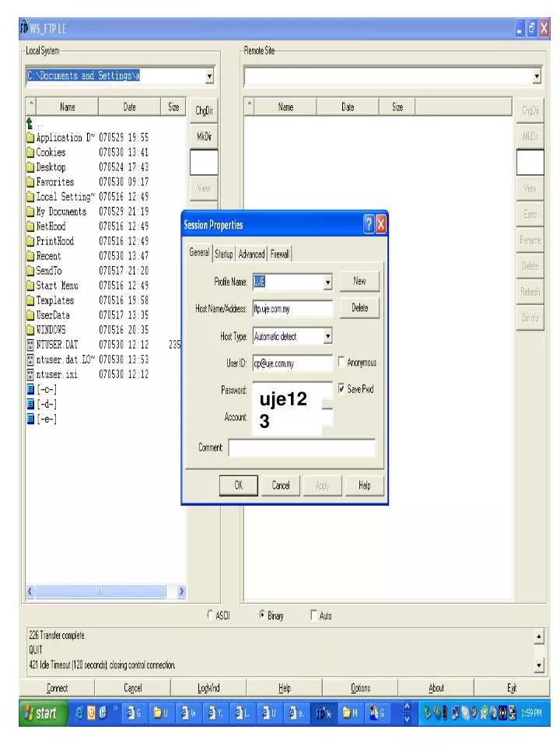
Task: Select the Recent folder icon
Action: pos(30,256)
